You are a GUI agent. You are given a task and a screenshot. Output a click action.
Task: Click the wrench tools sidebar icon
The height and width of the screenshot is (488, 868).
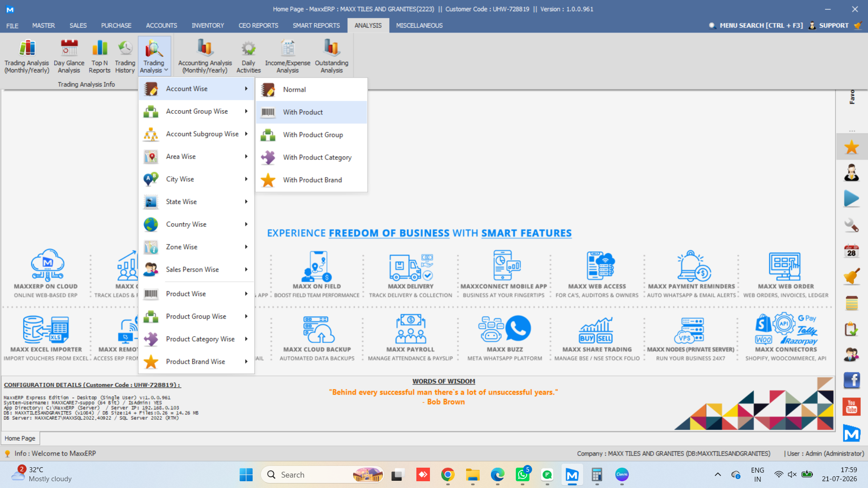point(851,225)
